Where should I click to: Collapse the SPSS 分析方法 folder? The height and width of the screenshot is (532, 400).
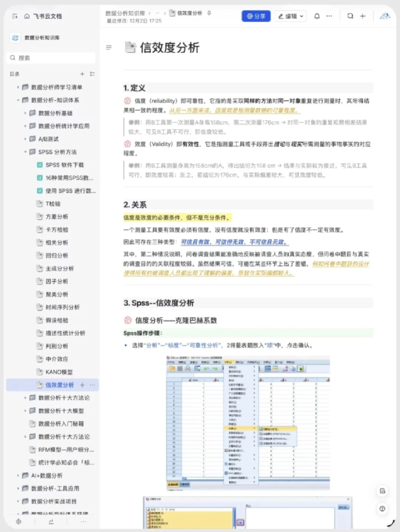click(x=25, y=152)
